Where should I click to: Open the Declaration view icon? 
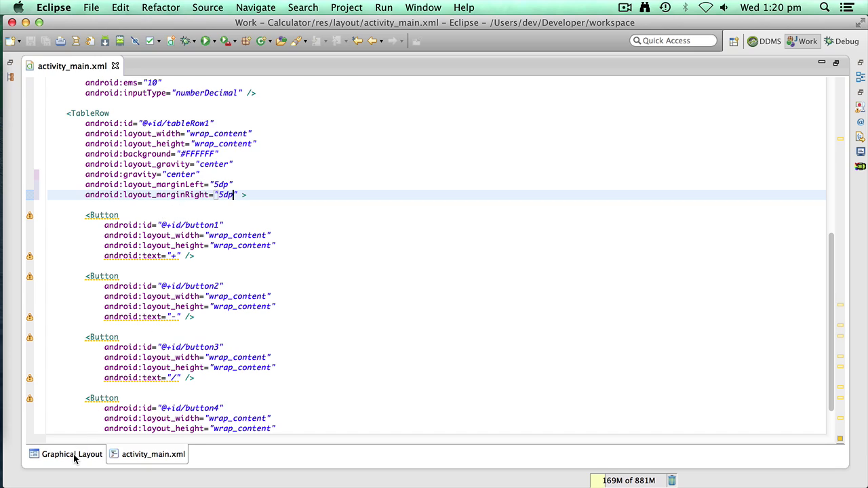tap(860, 137)
